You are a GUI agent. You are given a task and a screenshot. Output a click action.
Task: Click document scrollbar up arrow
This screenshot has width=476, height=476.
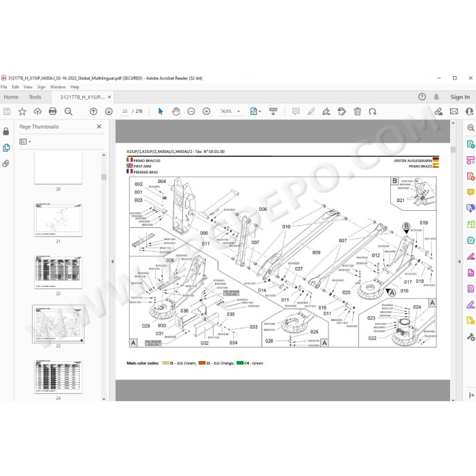click(x=453, y=123)
